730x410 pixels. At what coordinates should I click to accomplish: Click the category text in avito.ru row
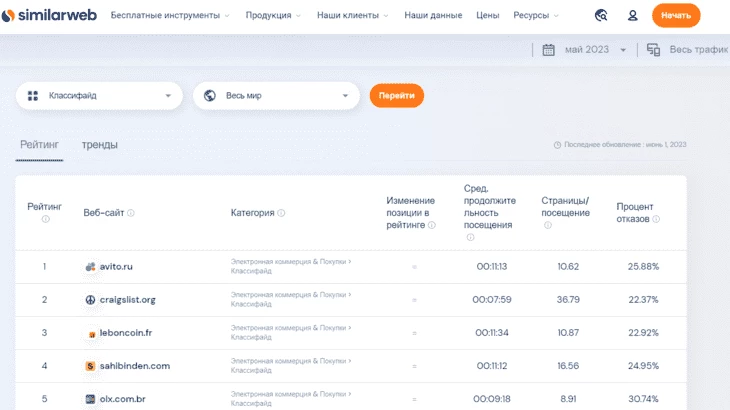[291, 266]
